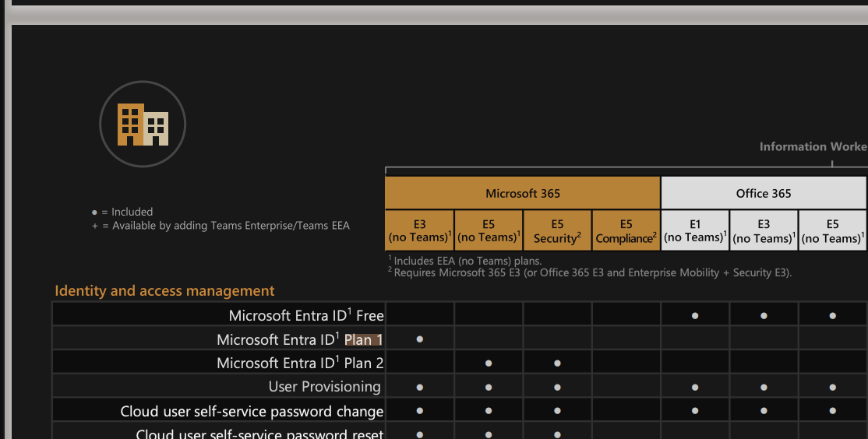This screenshot has width=868, height=439.
Task: Click the Identity and access management heading
Action: pos(164,291)
